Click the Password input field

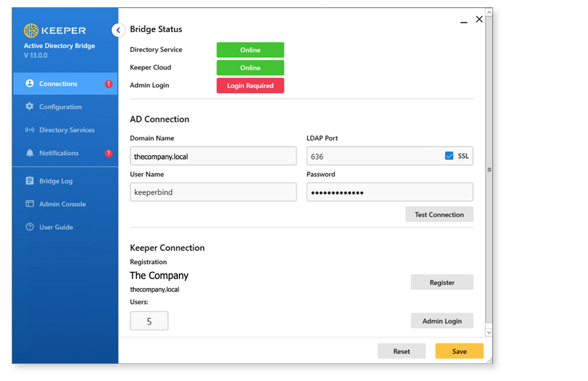point(390,192)
